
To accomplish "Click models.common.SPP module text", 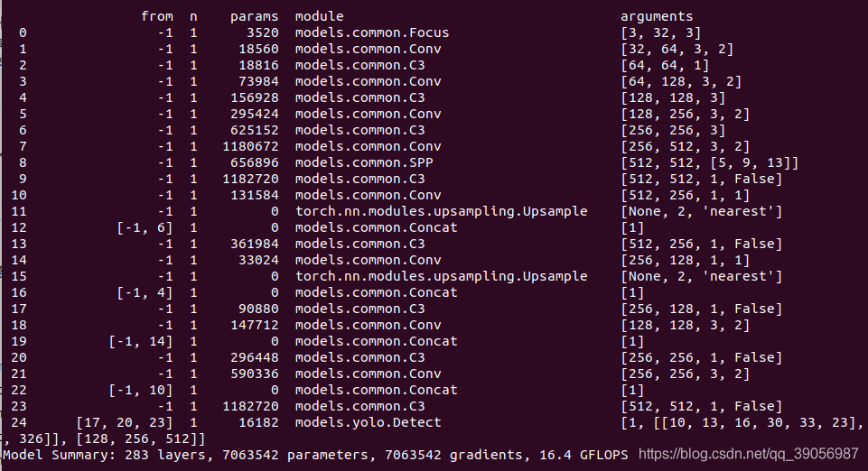I will pyautogui.click(x=367, y=162).
